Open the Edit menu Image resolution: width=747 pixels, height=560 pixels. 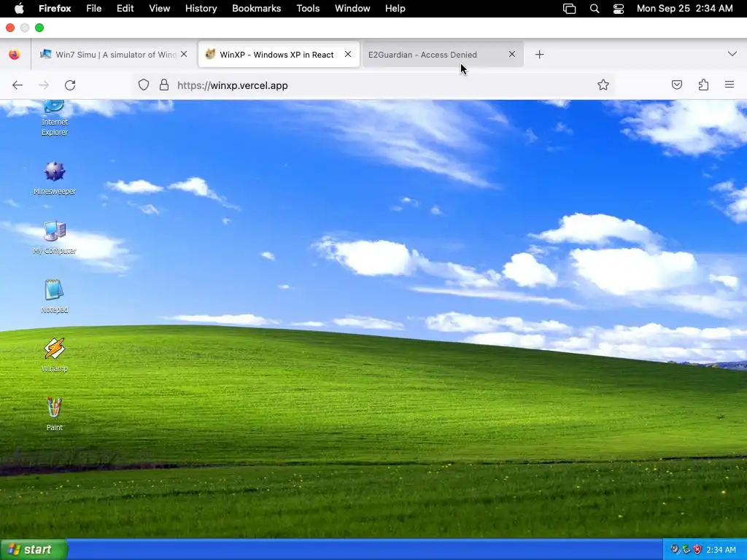pos(125,8)
